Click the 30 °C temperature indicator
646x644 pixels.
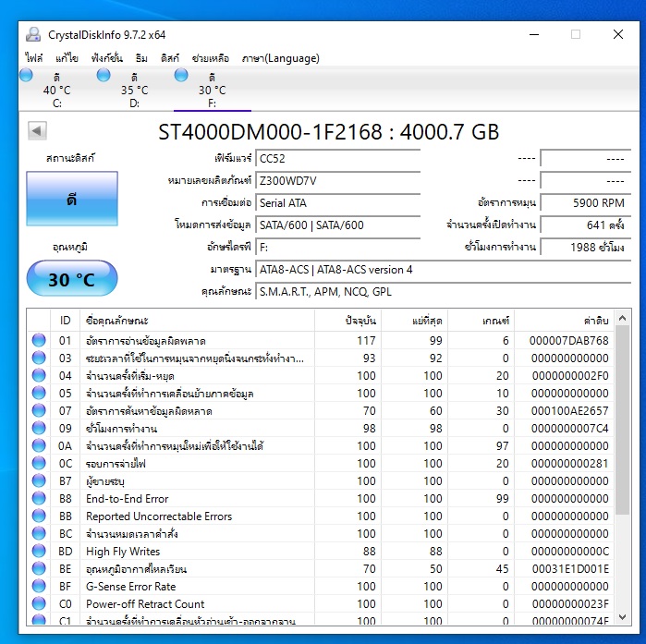[72, 278]
